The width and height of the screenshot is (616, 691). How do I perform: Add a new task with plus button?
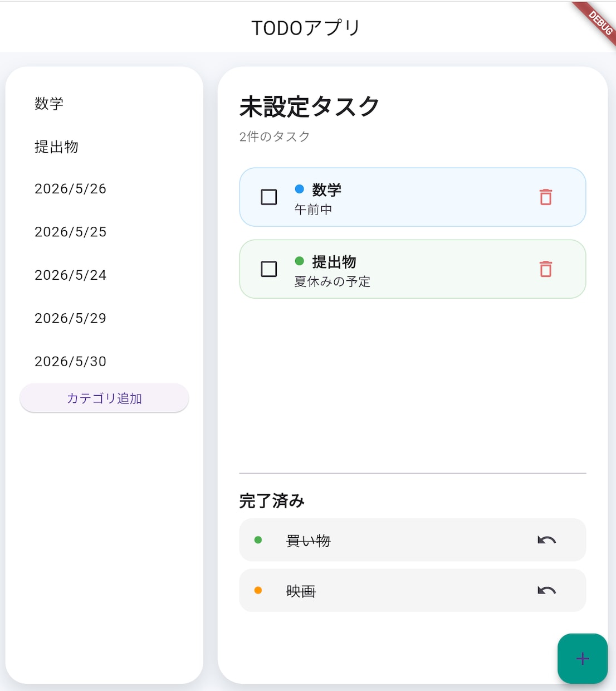(583, 659)
